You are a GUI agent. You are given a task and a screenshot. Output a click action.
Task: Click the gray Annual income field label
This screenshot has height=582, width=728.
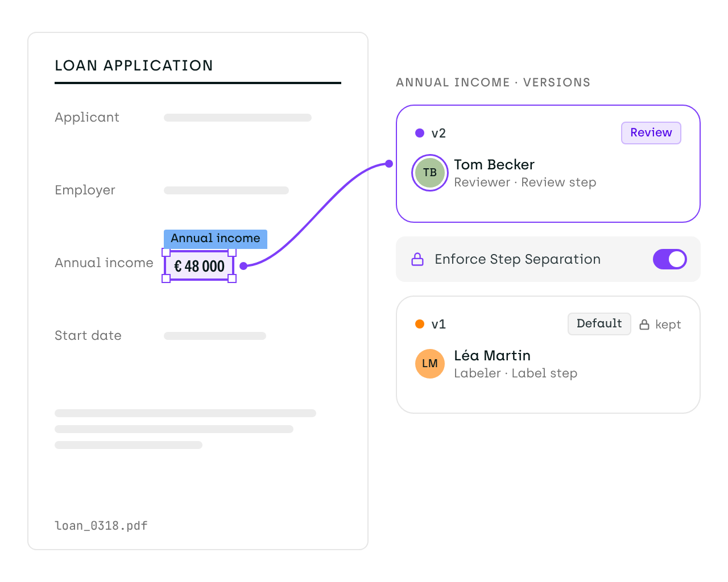pyautogui.click(x=104, y=263)
